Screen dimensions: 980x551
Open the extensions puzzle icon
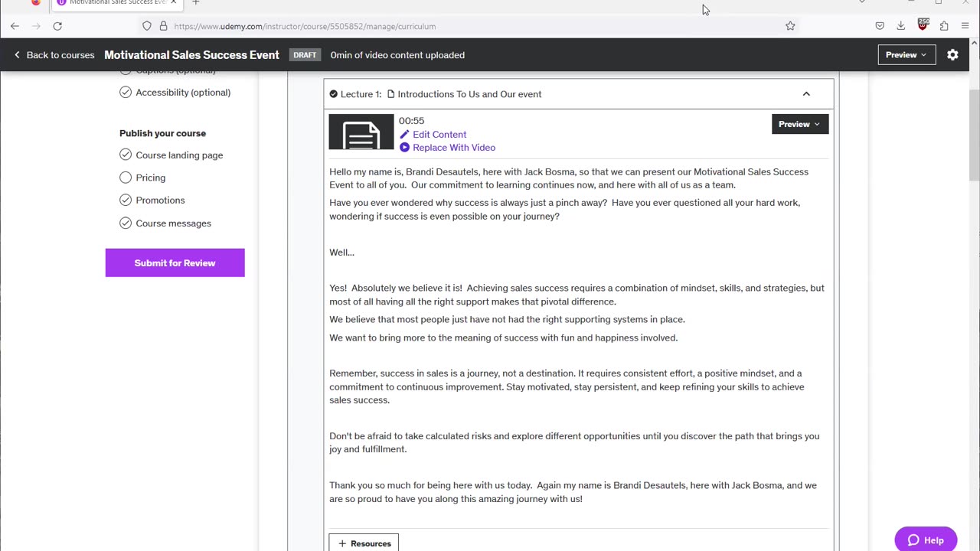coord(944,26)
